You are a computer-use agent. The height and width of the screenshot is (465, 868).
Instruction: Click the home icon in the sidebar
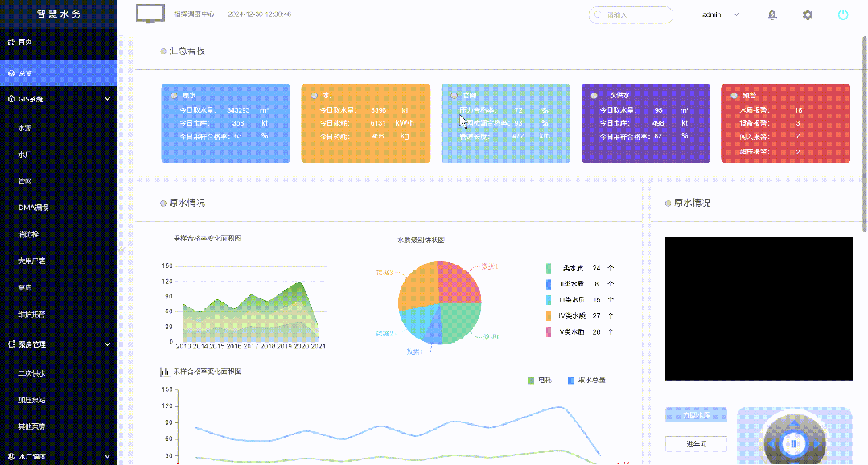tap(11, 42)
